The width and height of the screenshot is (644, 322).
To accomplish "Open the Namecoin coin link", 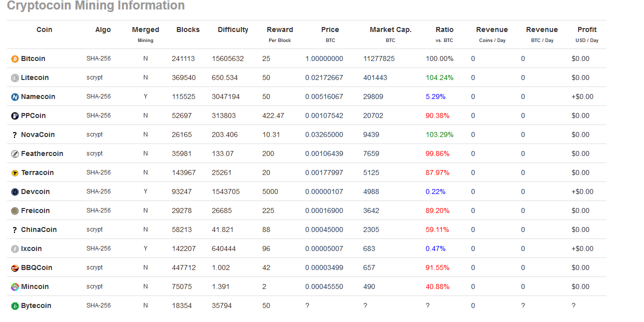I will coord(38,96).
